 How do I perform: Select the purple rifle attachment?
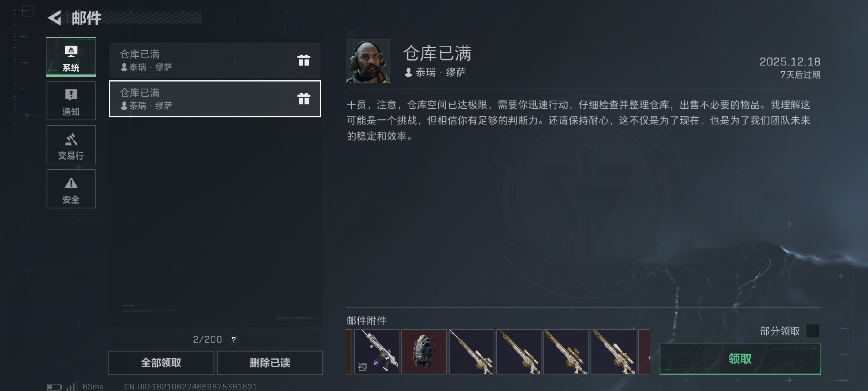coord(377,352)
